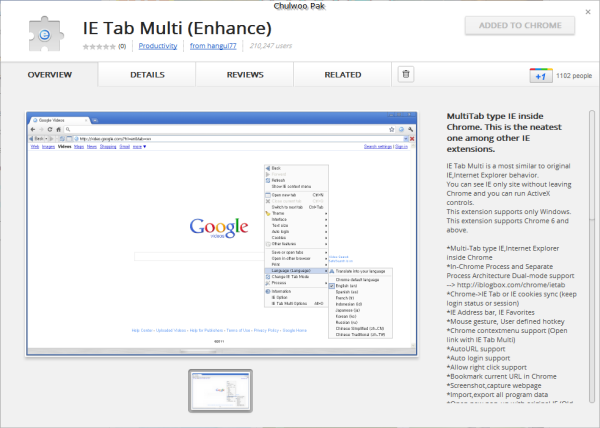Click the '1102 people' count text
Viewport: 600px width, 428px height.
point(574,76)
